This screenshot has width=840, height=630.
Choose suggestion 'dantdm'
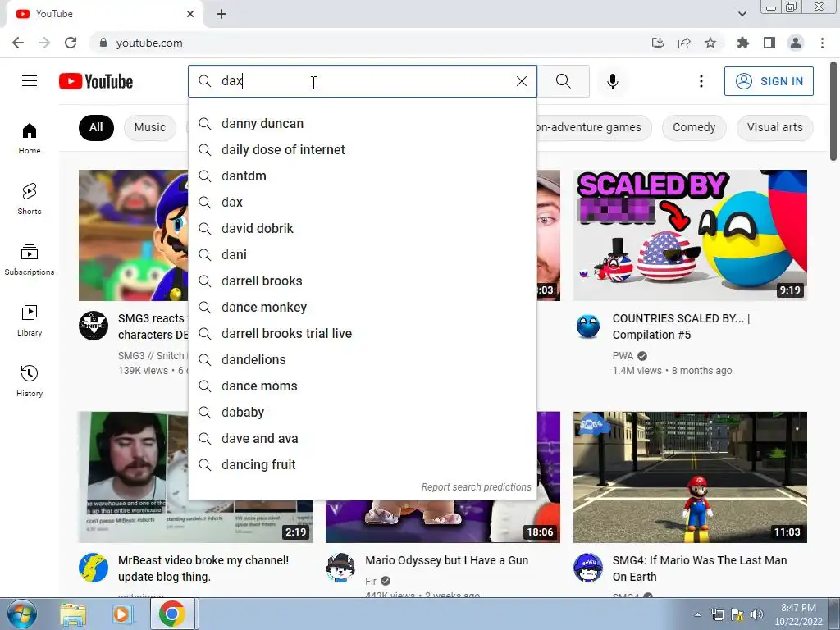[362, 176]
